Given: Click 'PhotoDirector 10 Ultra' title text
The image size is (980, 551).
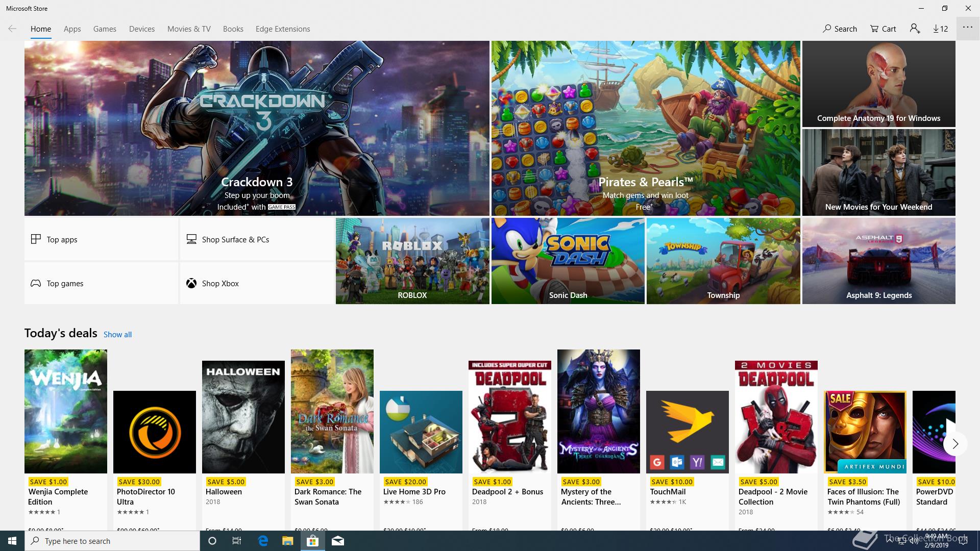Looking at the screenshot, I should [146, 497].
